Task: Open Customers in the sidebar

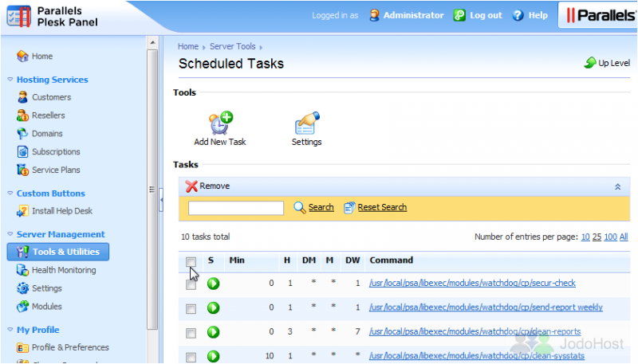Action: tap(51, 97)
